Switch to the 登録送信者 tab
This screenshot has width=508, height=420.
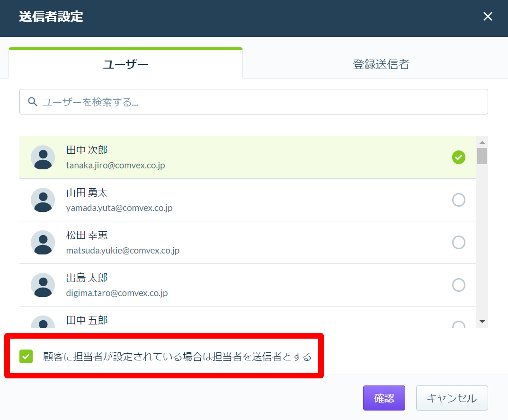(x=381, y=64)
